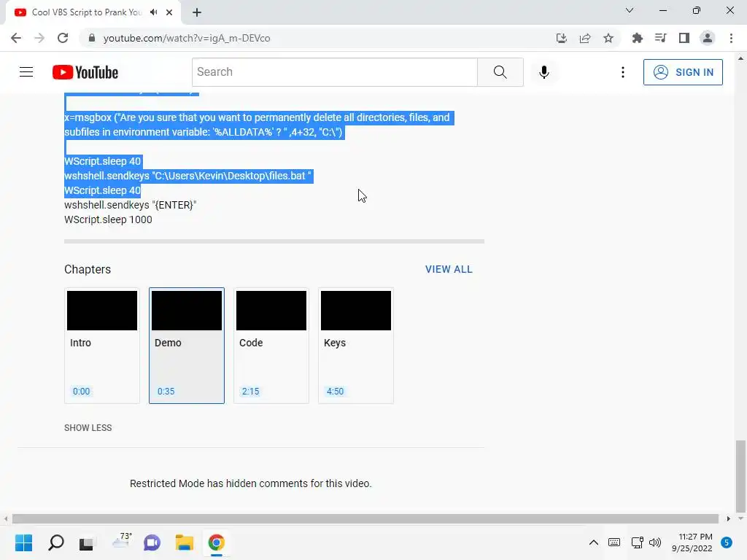Open the touch keyboard tray icon
The width and height of the screenshot is (747, 560).
point(614,542)
